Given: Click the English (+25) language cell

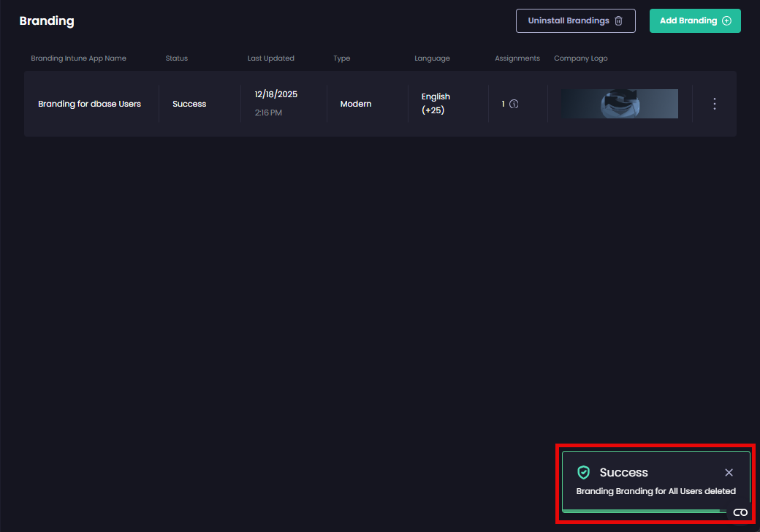Looking at the screenshot, I should click(436, 104).
